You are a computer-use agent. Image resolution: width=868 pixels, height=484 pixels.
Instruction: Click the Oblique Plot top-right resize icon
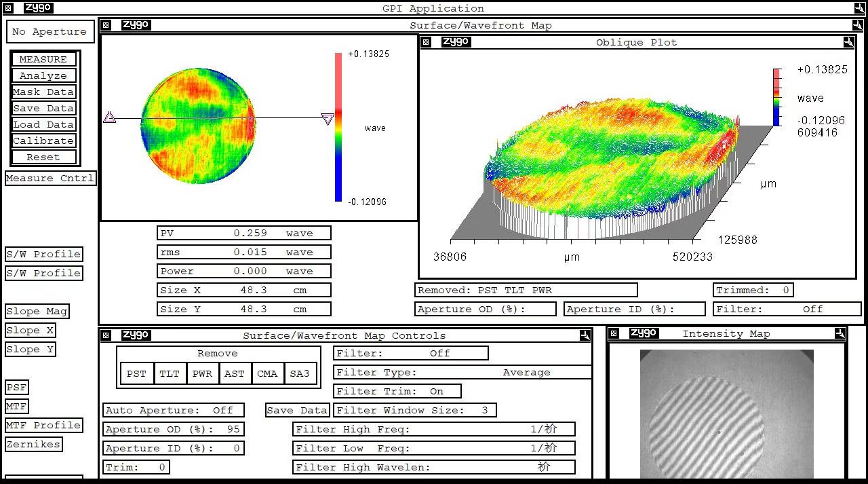(x=848, y=42)
